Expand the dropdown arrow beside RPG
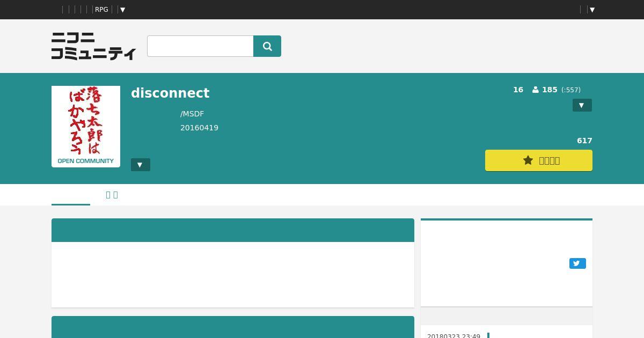Screen dimensions: 644x338 click(122, 10)
